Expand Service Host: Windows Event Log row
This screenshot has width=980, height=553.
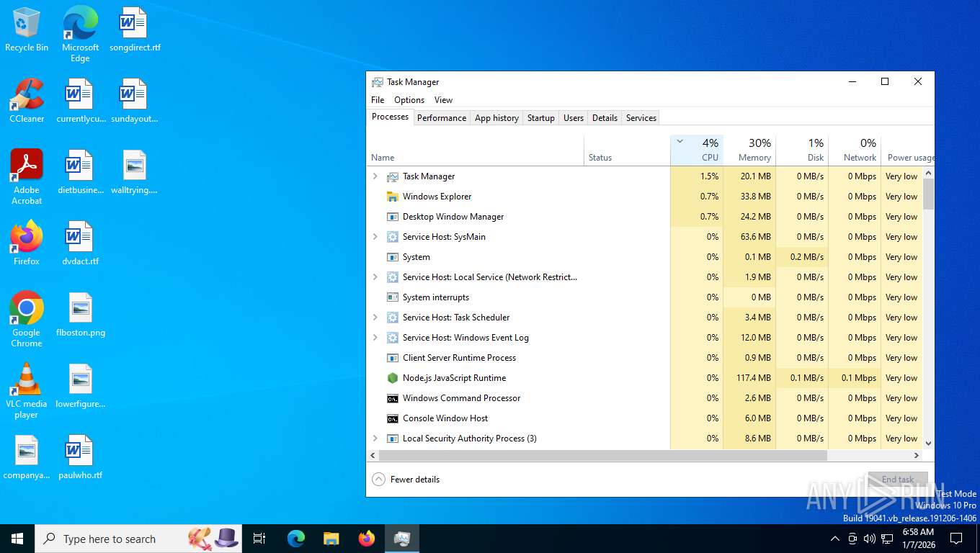point(375,338)
